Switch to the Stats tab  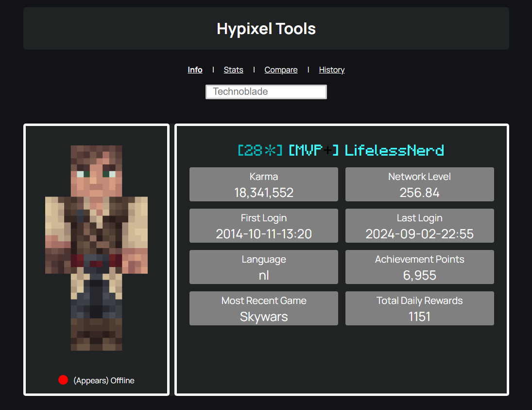click(233, 70)
